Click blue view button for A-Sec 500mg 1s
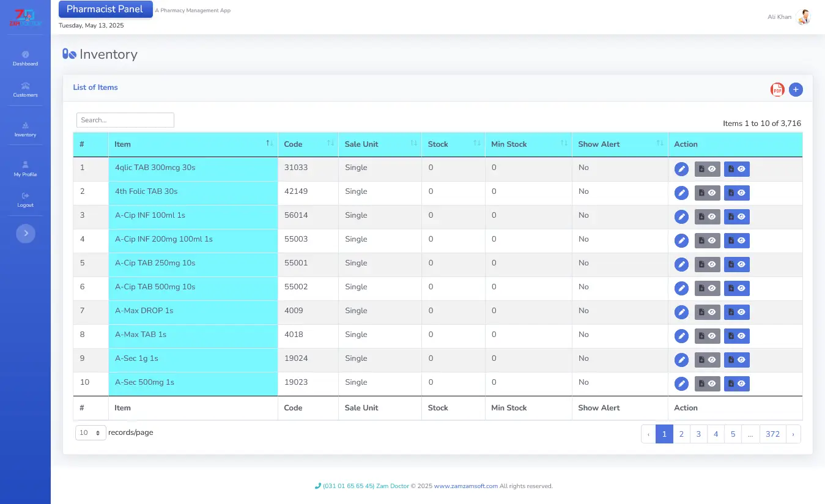825x504 pixels. pos(736,384)
